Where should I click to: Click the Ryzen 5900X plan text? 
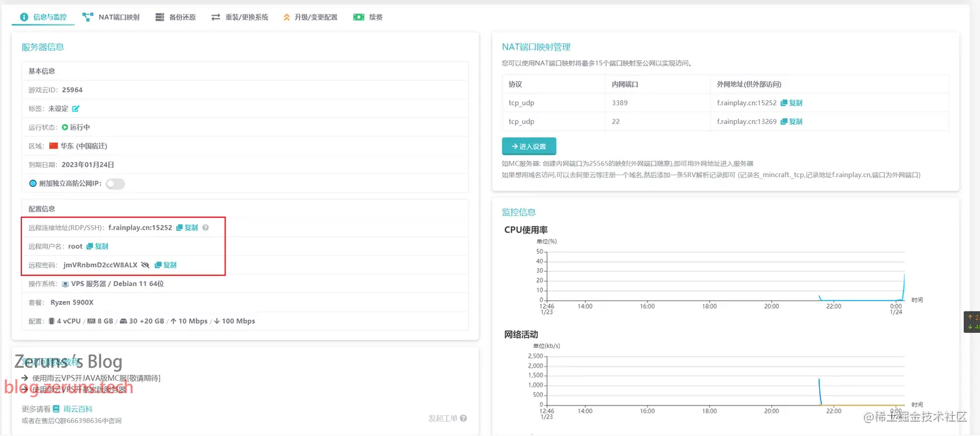(x=72, y=302)
